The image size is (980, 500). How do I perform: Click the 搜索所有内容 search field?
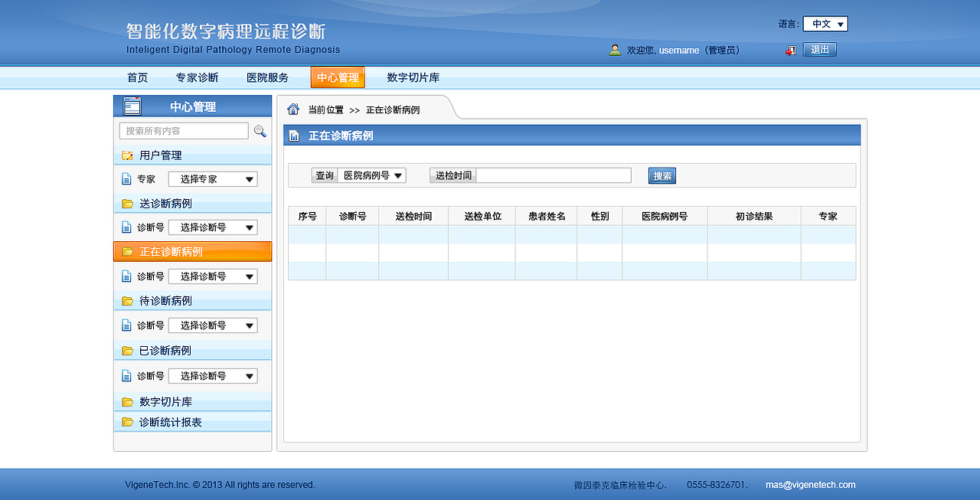coord(184,131)
